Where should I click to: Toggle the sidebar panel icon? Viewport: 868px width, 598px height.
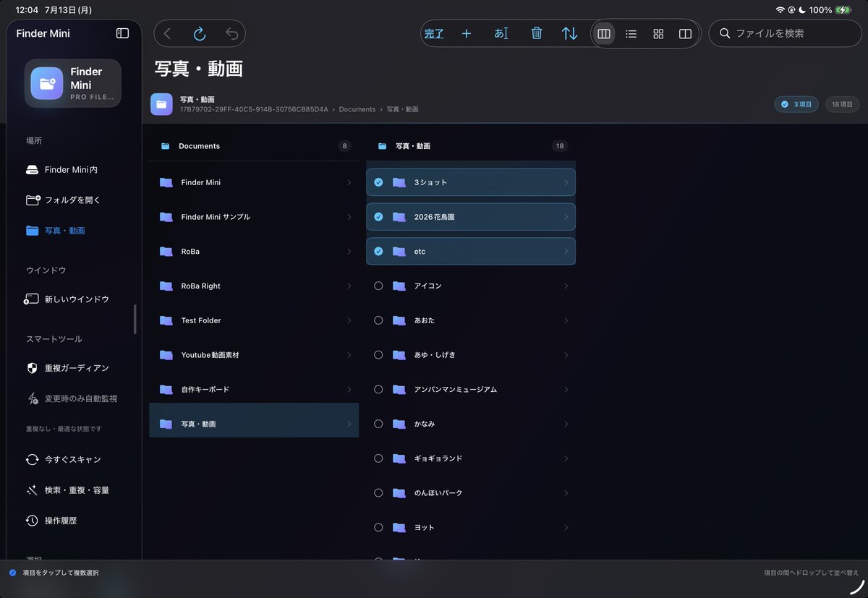click(x=122, y=33)
